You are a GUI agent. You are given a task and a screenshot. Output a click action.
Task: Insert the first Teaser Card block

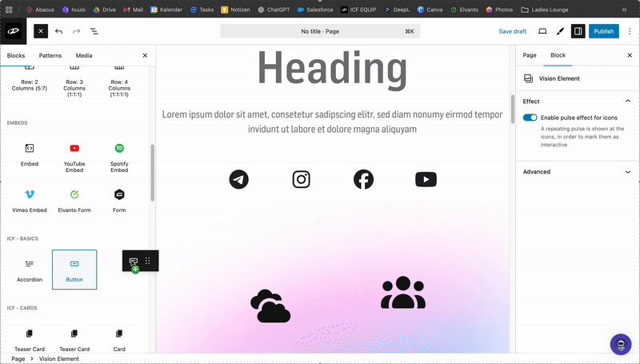coord(30,340)
